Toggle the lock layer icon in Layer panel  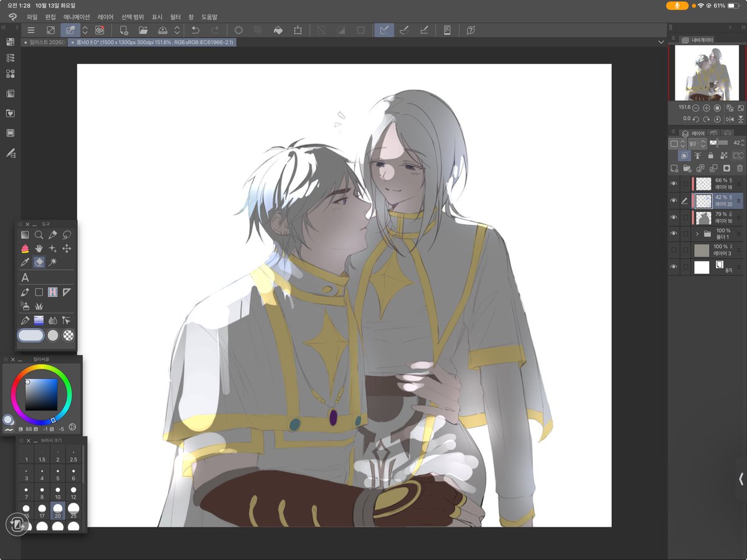[710, 156]
